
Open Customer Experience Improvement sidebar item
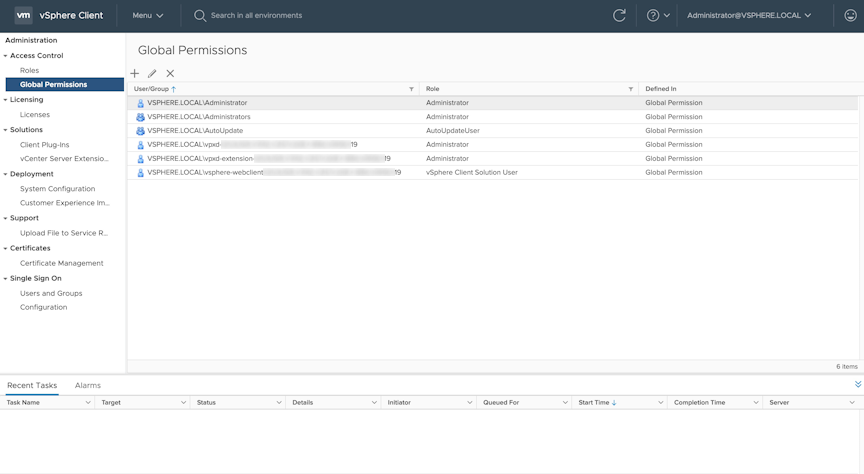coord(64,203)
